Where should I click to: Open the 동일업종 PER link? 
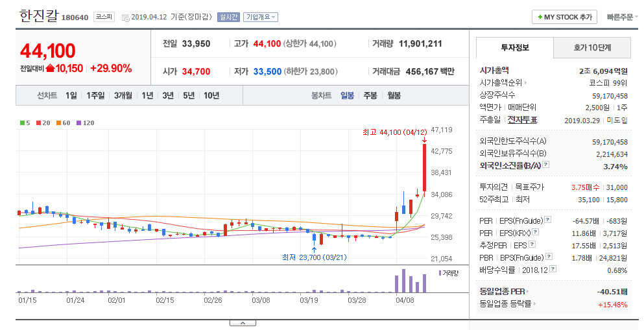coord(504,291)
